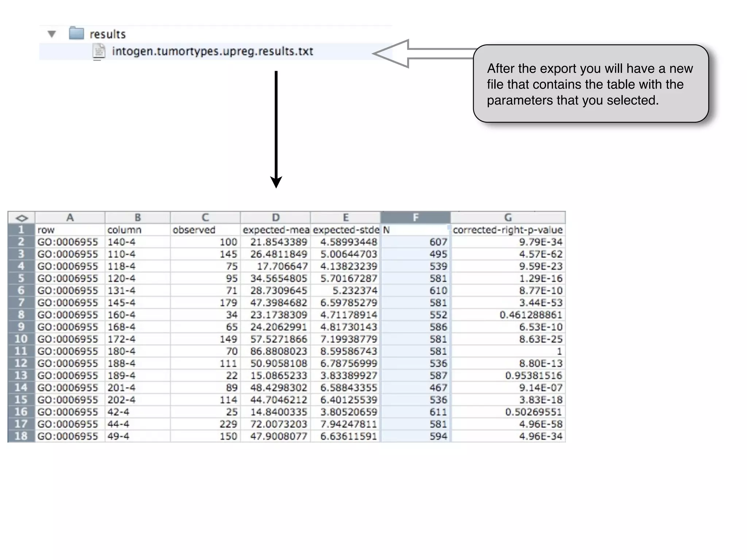Click observed value '34'

click(205, 315)
